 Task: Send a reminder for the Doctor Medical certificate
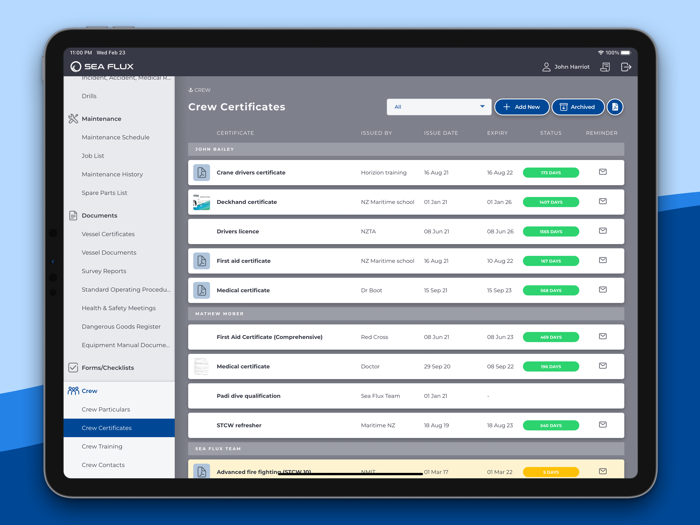[x=603, y=366]
